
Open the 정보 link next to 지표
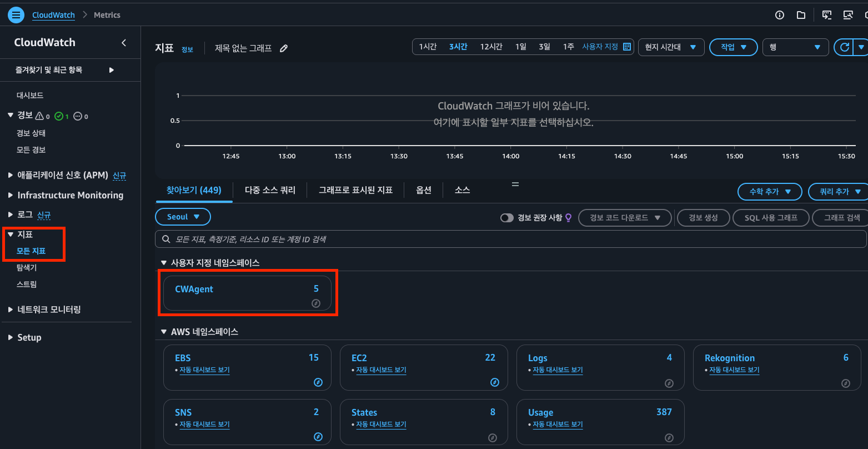187,49
